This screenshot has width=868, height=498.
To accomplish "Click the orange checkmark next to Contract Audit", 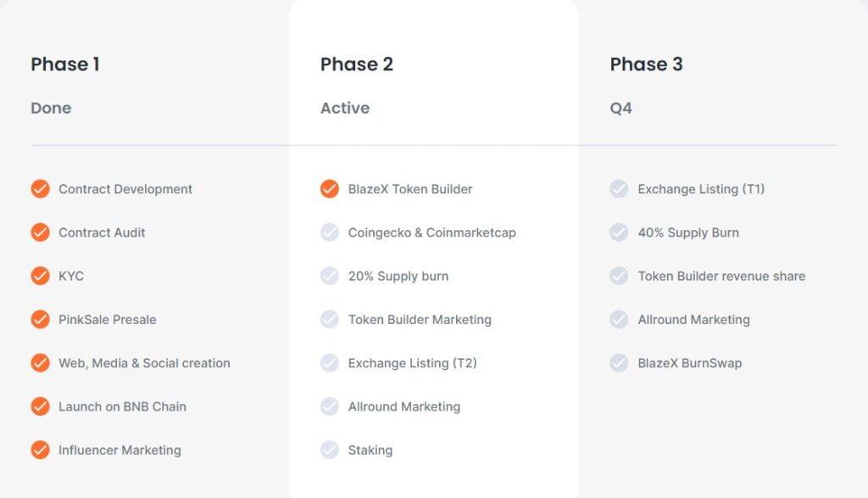I will click(x=40, y=232).
